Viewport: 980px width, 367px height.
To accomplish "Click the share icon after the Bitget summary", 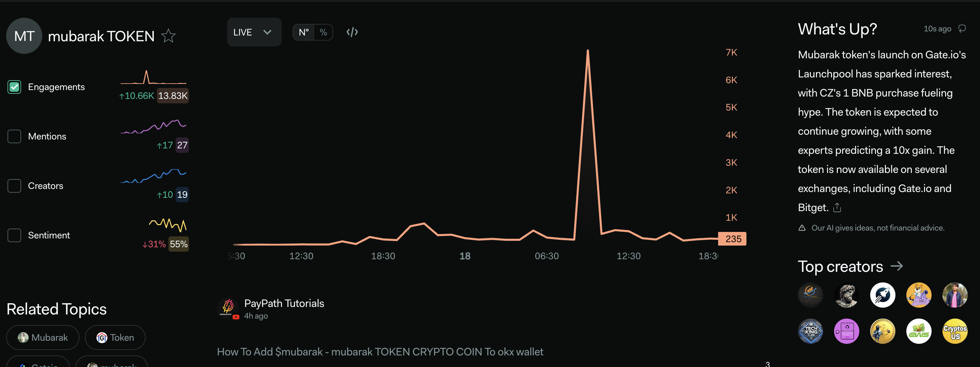I will tap(837, 208).
